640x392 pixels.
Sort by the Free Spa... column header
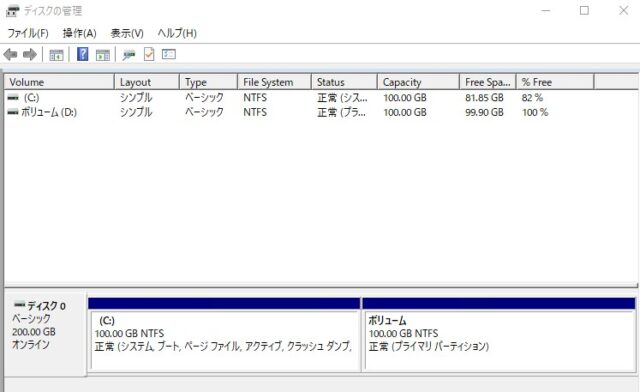pyautogui.click(x=488, y=82)
